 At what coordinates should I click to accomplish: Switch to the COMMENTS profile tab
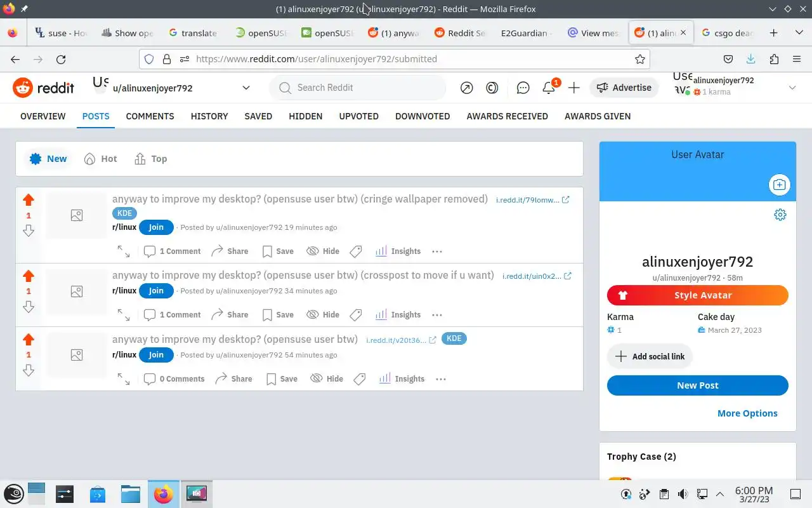(x=150, y=116)
